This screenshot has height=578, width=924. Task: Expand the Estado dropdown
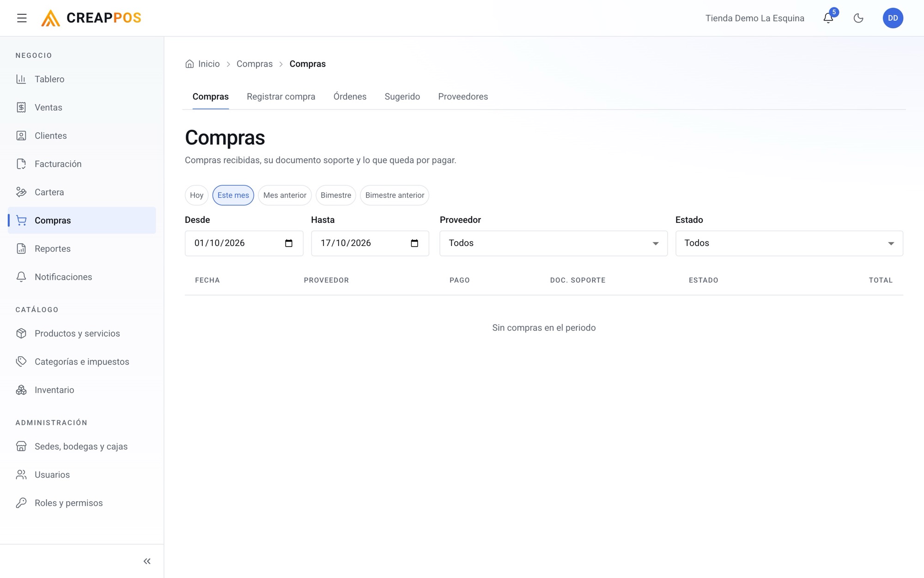789,243
